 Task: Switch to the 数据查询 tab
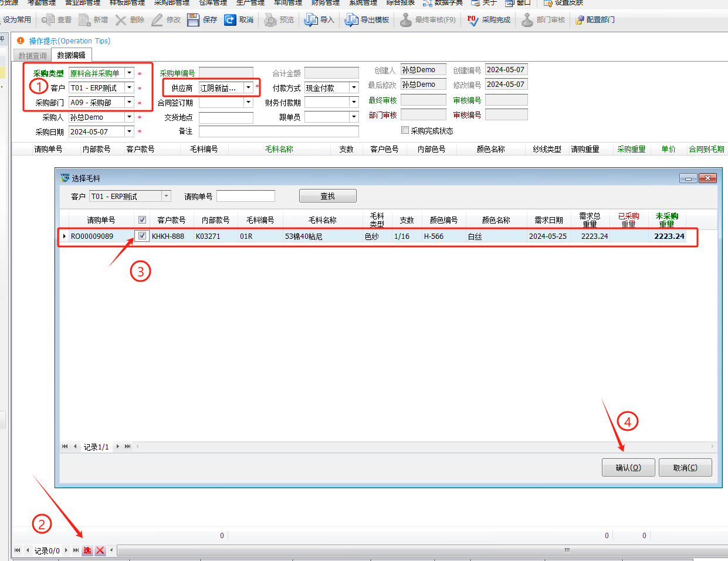(32, 56)
